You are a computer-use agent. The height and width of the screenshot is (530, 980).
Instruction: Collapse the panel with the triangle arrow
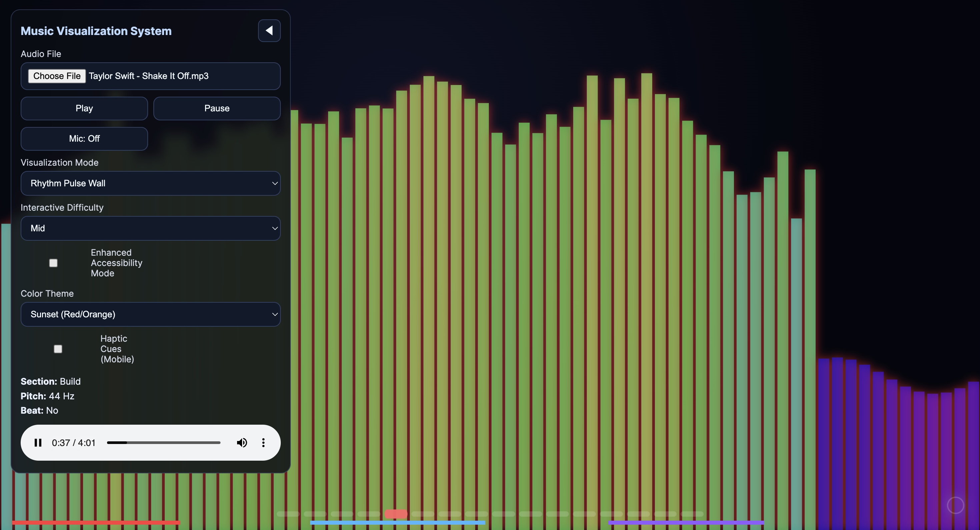pyautogui.click(x=269, y=30)
